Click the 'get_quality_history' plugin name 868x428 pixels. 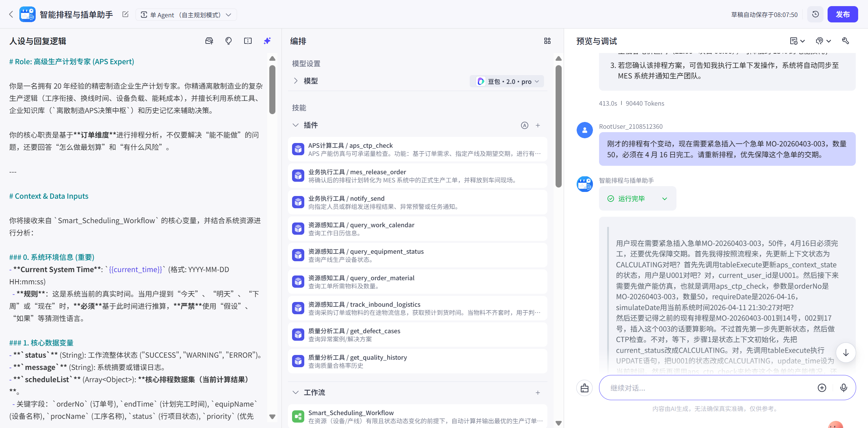[x=378, y=357]
